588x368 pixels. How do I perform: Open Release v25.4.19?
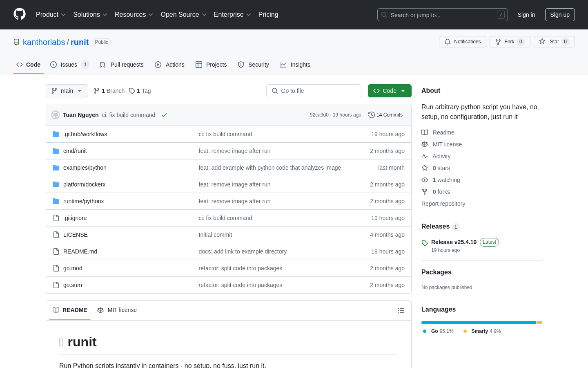pos(454,242)
